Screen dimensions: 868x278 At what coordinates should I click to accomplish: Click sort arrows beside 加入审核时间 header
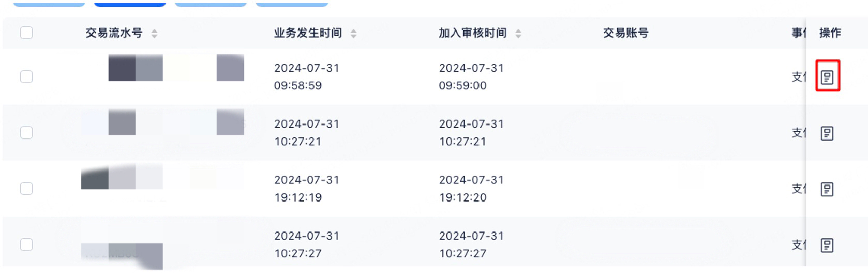click(518, 34)
